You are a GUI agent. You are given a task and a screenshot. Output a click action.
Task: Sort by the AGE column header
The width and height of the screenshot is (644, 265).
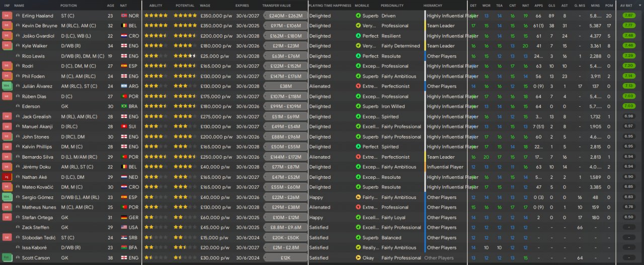(x=110, y=5)
